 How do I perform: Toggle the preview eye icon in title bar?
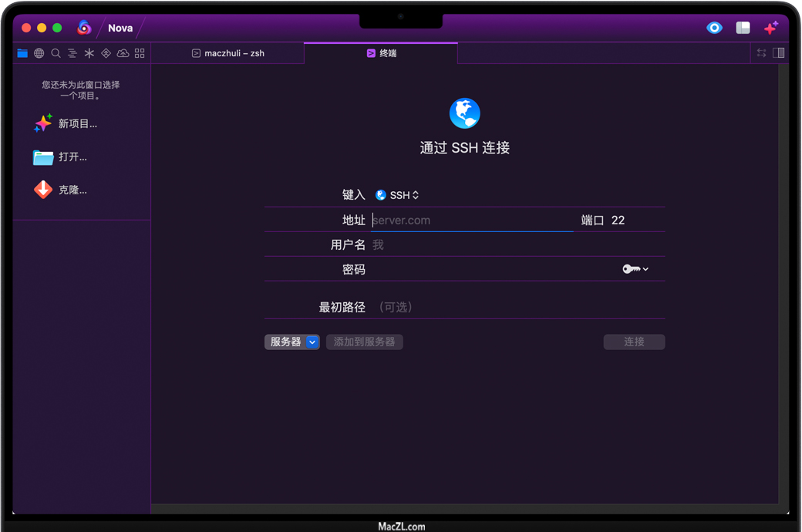point(715,28)
